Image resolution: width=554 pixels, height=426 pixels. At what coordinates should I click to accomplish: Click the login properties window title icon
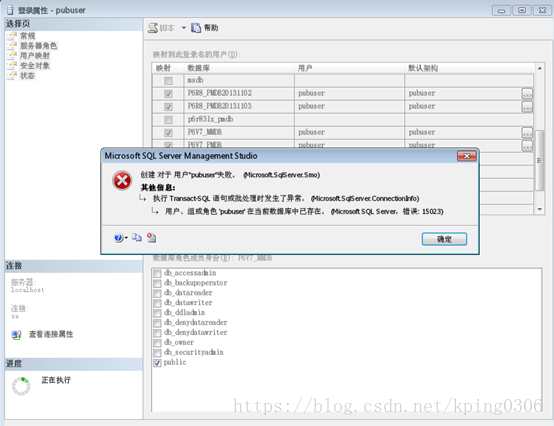11,10
